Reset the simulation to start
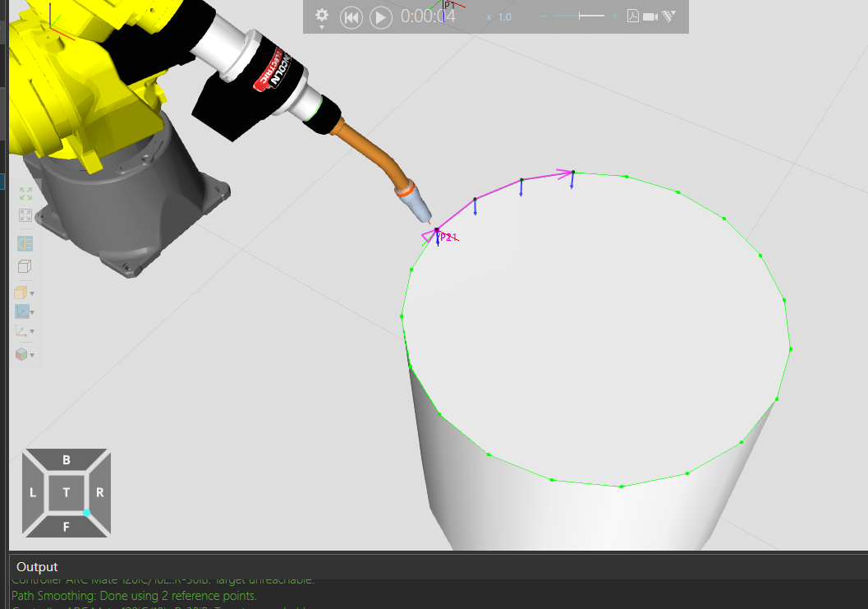Screen dimensions: 868x609 coord(351,18)
